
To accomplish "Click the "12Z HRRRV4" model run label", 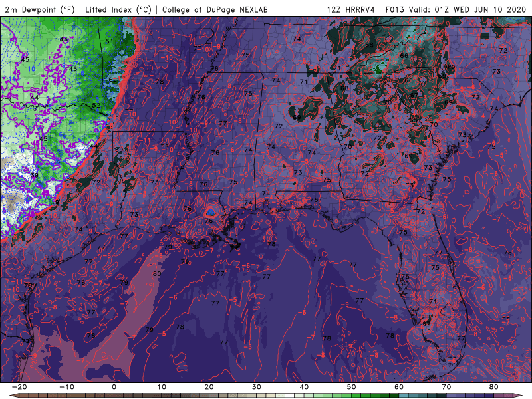I will (351, 10).
